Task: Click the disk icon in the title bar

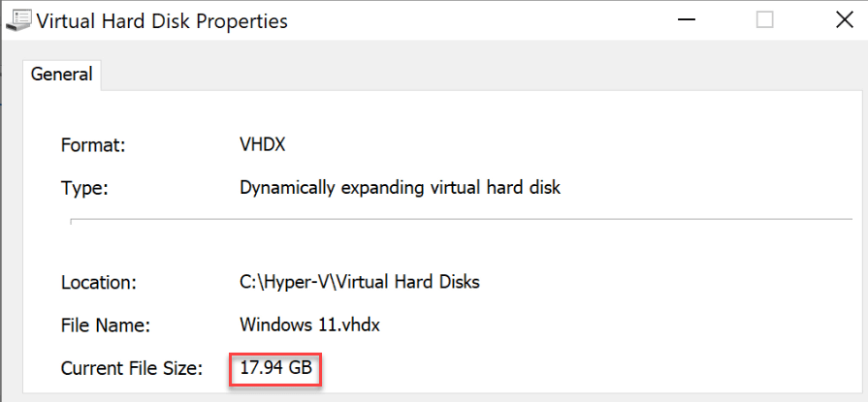Action: (18, 20)
